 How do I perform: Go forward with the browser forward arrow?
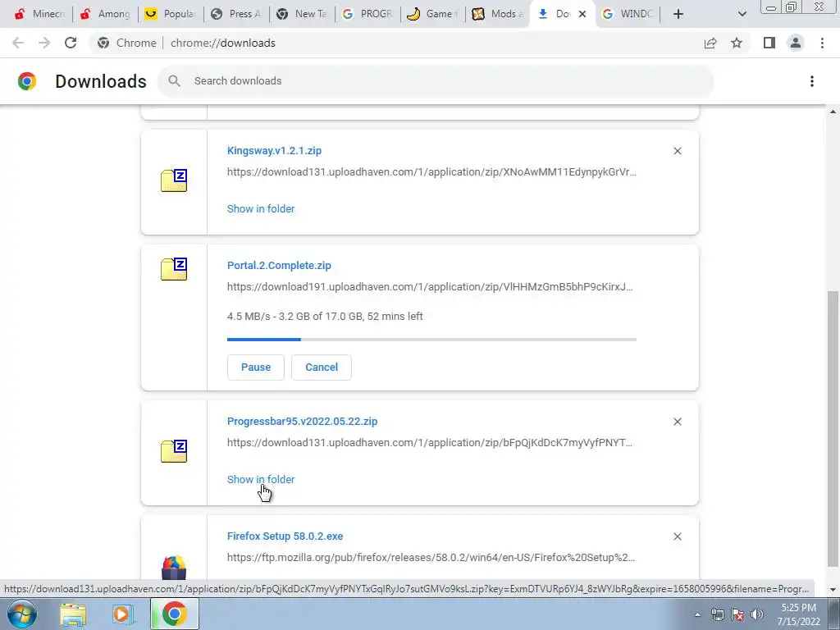(44, 43)
